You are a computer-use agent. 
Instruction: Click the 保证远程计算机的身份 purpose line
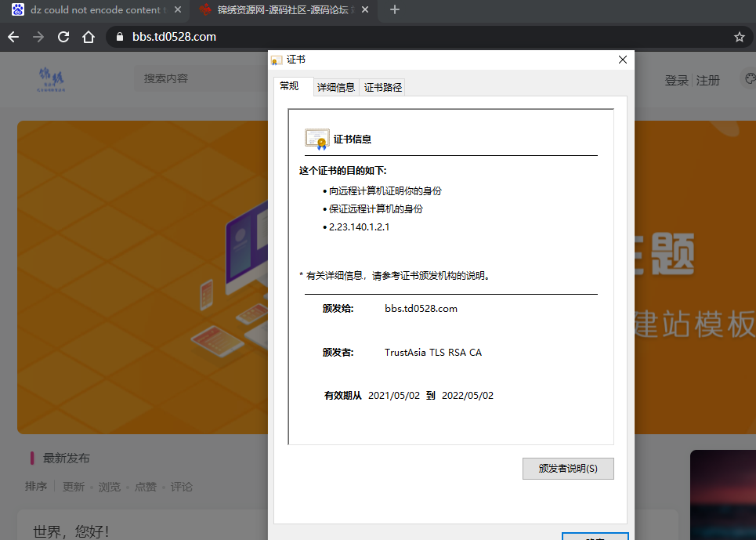(x=376, y=208)
